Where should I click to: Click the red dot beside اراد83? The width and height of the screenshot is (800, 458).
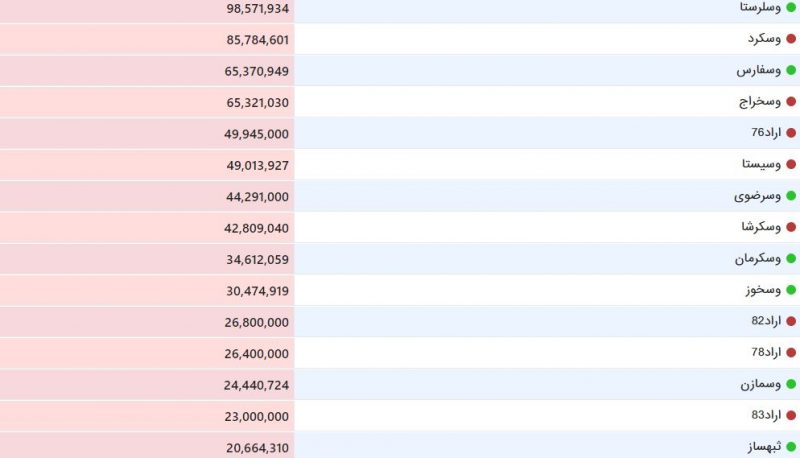tap(791, 416)
